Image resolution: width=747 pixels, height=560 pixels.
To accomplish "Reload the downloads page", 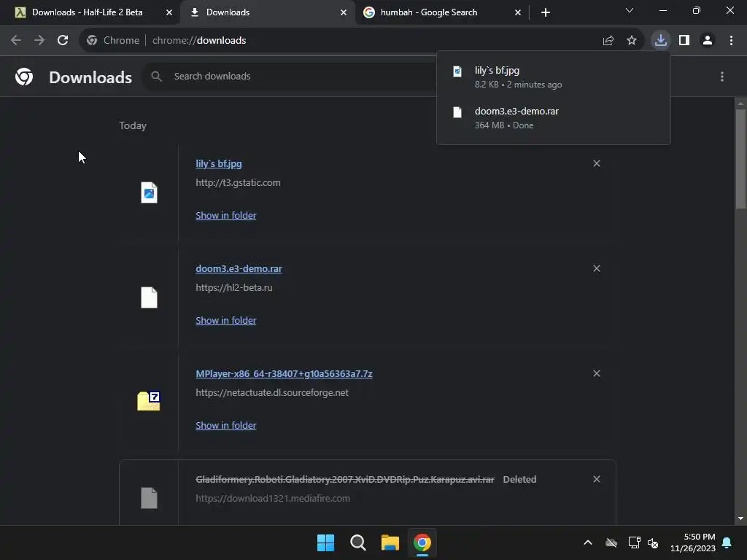I will point(63,41).
